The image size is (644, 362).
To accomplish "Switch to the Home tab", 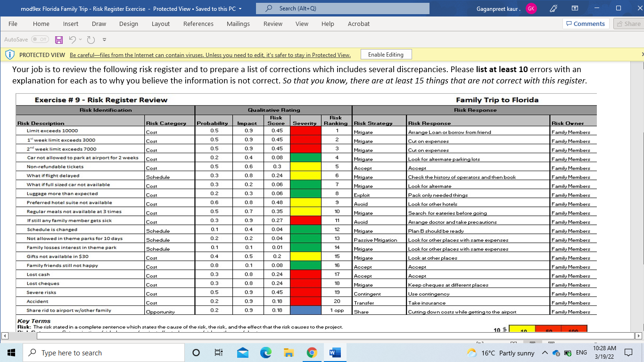I will tap(41, 24).
